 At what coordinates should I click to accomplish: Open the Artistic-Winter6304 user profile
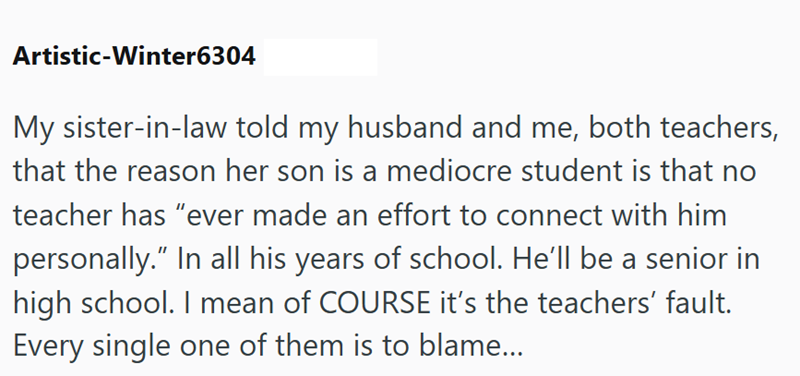coord(134,56)
